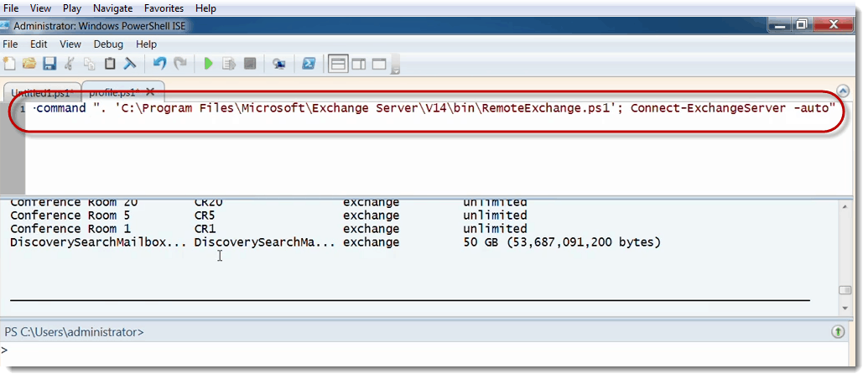
Task: Close the profile.ps1 tab
Action: point(151,92)
